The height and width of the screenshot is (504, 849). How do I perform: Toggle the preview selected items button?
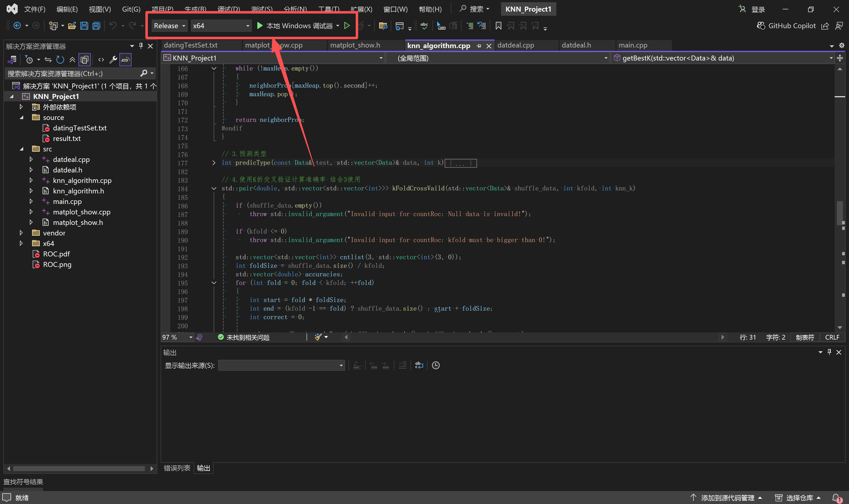pyautogui.click(x=125, y=60)
